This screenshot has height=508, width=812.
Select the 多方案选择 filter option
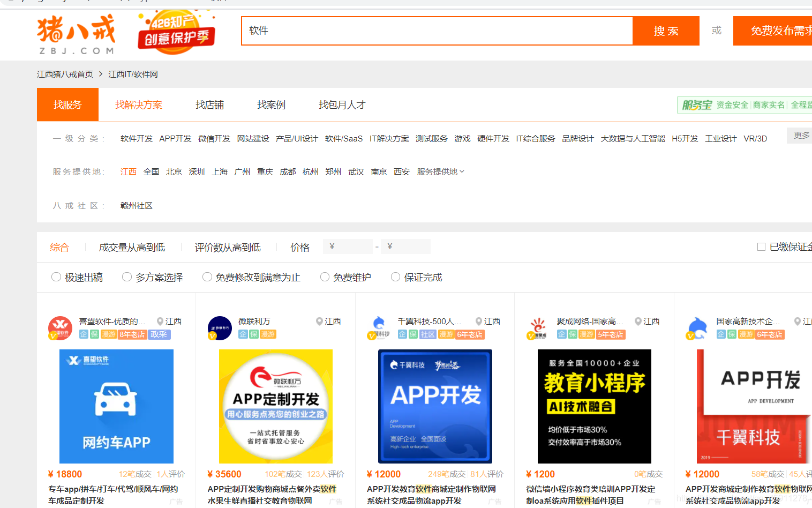pyautogui.click(x=127, y=277)
